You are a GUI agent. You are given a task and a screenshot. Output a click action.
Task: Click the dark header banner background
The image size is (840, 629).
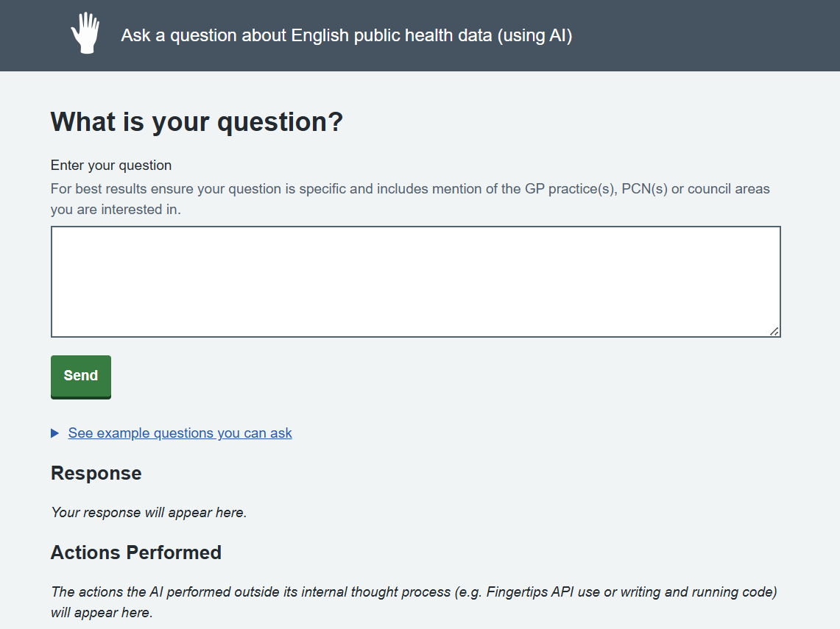[x=696, y=35]
